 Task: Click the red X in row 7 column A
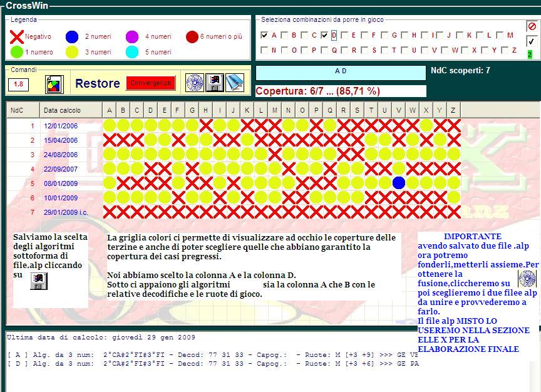pyautogui.click(x=110, y=212)
